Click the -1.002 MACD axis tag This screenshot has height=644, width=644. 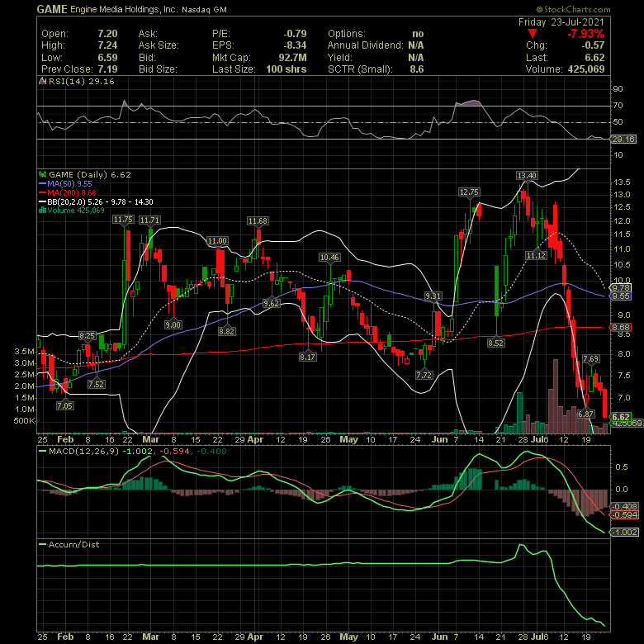tap(625, 532)
